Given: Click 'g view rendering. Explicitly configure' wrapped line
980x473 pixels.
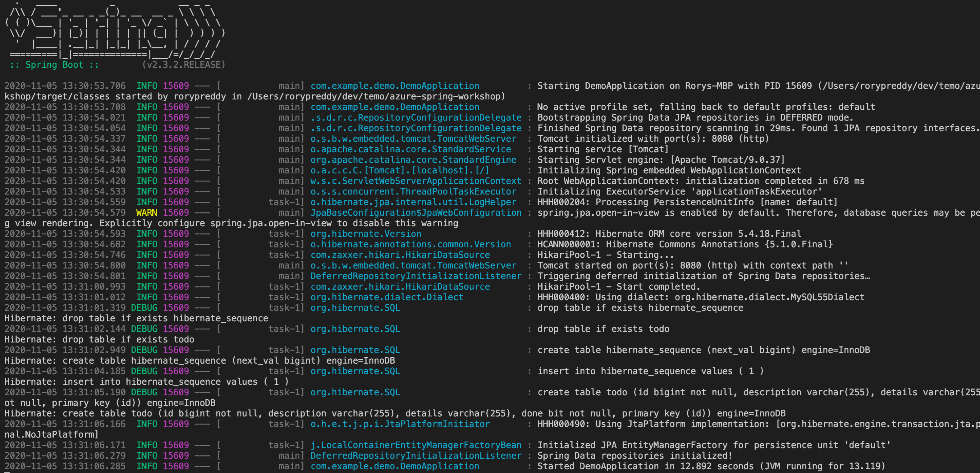Looking at the screenshot, I should tap(231, 223).
